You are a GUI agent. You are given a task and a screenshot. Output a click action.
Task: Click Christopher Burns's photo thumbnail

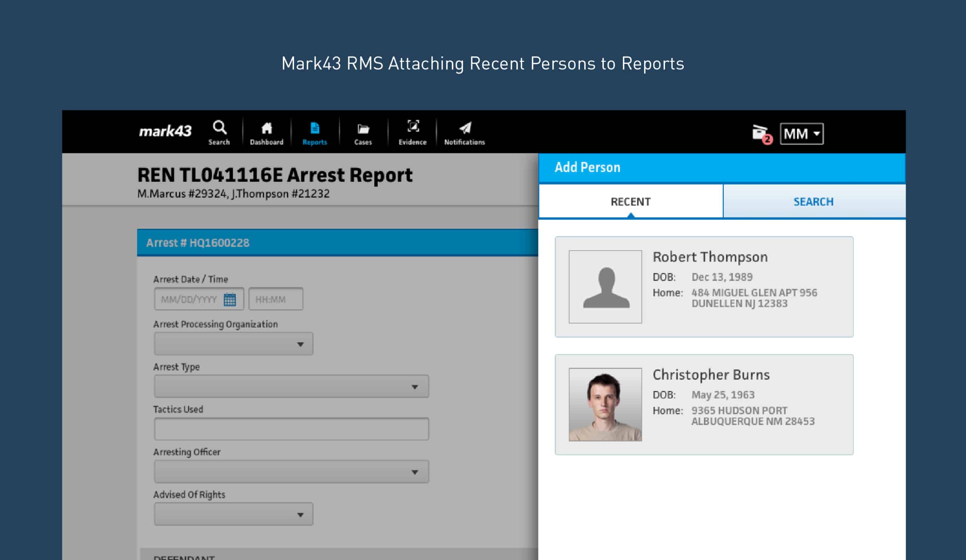(605, 405)
